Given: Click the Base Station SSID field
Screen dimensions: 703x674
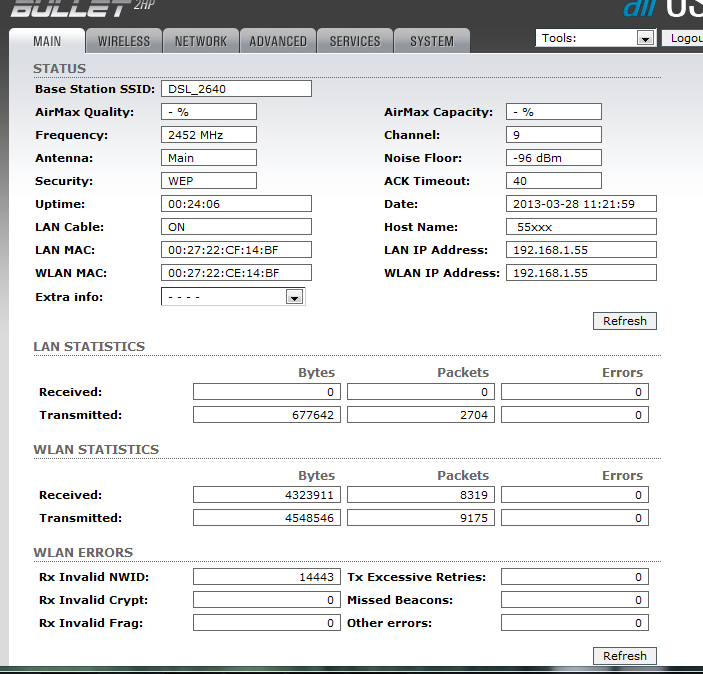Looking at the screenshot, I should tap(236, 89).
